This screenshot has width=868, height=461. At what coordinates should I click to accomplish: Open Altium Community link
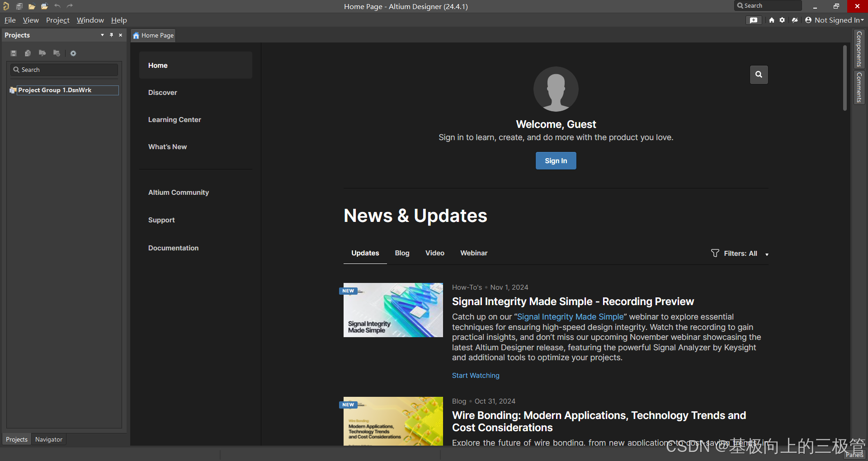tap(179, 193)
